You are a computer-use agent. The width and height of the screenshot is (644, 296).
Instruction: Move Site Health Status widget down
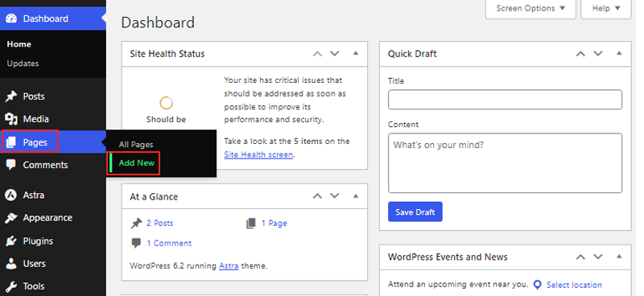[x=335, y=54]
